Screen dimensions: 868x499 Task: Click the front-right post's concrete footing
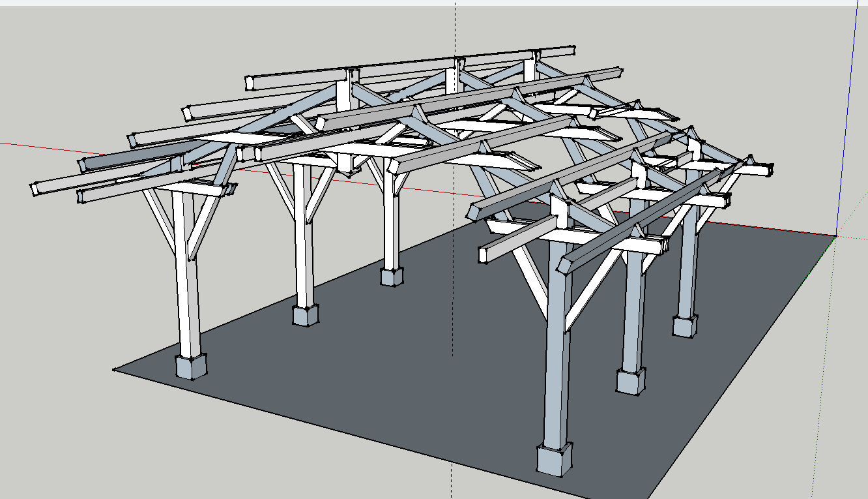tap(555, 459)
